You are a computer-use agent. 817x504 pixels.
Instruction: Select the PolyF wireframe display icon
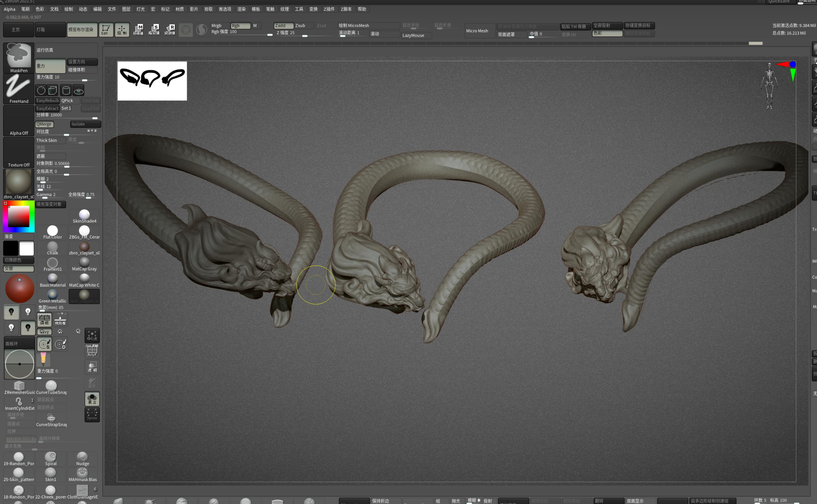coord(92,351)
